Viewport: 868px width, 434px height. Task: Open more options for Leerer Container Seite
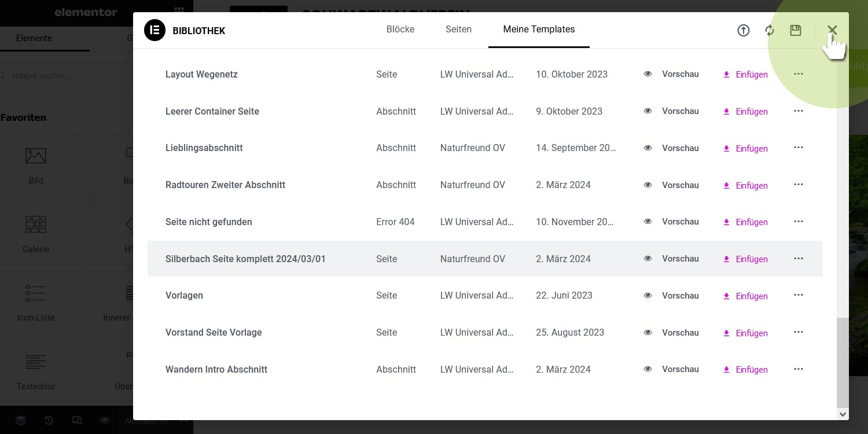[x=799, y=111]
